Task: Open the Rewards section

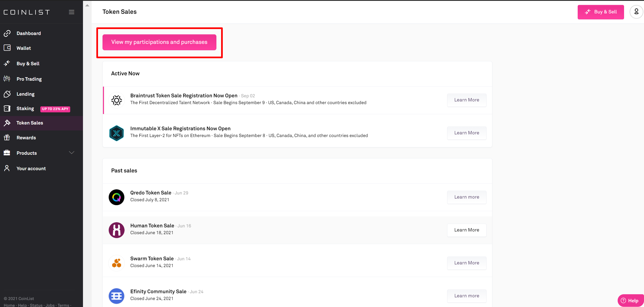Action: [26, 138]
